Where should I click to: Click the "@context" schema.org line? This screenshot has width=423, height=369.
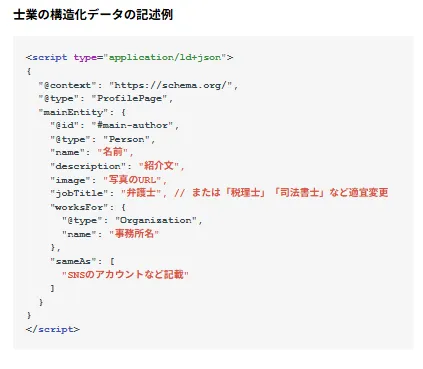coord(138,85)
